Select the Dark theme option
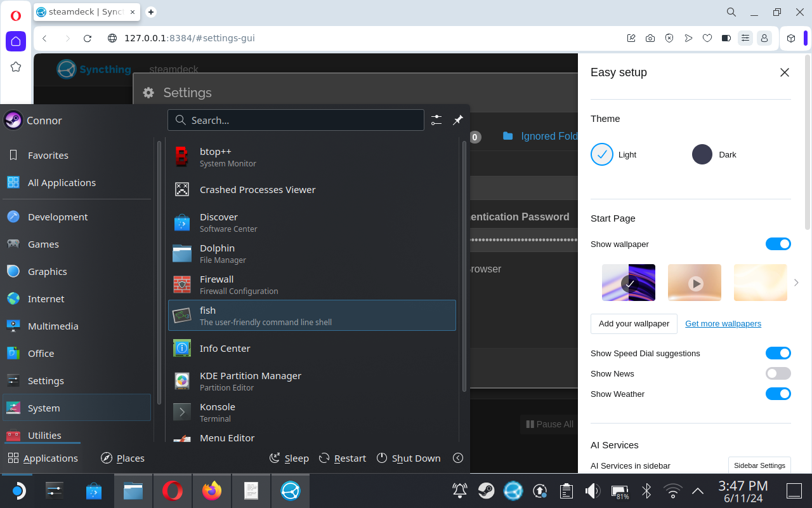 pos(702,154)
